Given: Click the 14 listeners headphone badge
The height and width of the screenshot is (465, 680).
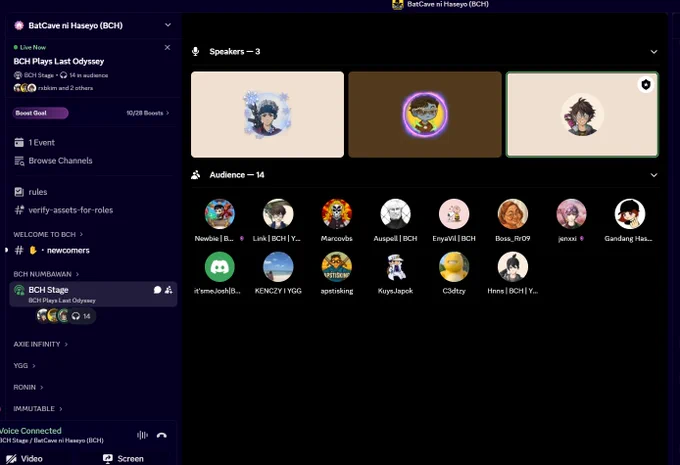Looking at the screenshot, I should pyautogui.click(x=82, y=316).
